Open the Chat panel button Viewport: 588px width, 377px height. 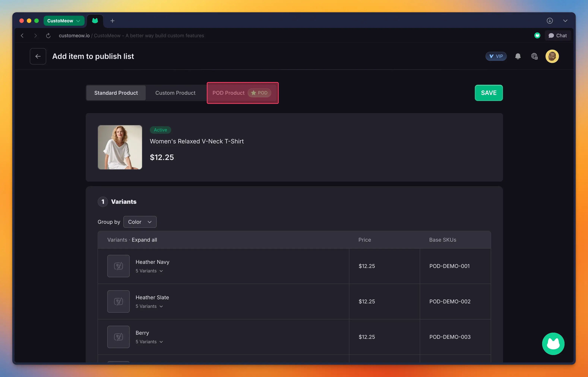coord(558,36)
